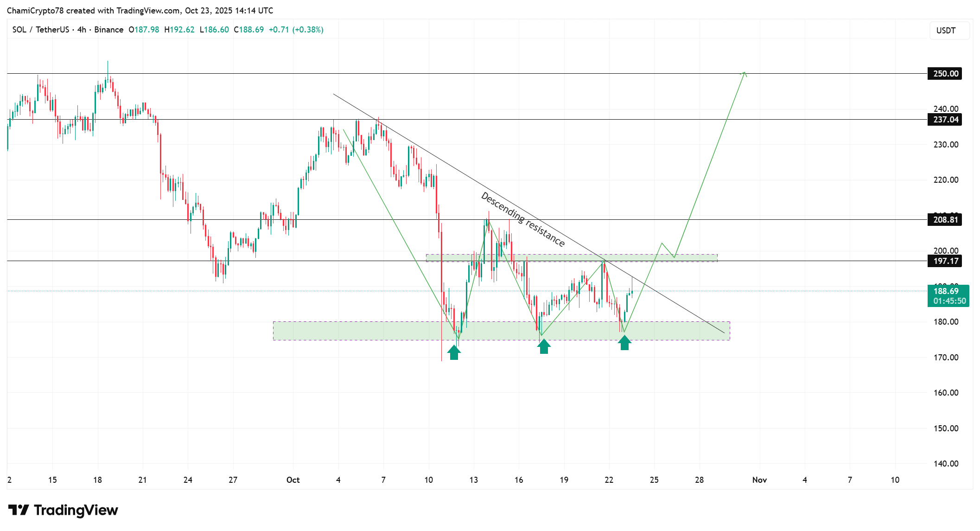Click the TradingView logo icon
Screen dimensions: 980x531
pos(19,510)
